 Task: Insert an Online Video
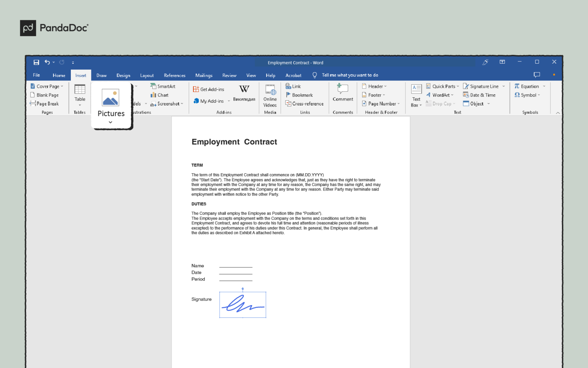pyautogui.click(x=270, y=96)
